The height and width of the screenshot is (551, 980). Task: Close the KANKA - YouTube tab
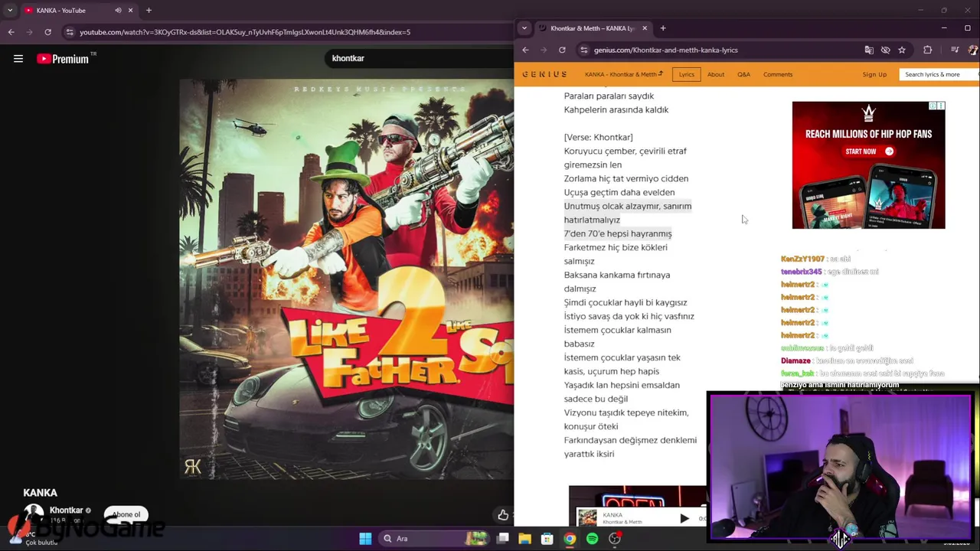[x=130, y=10]
